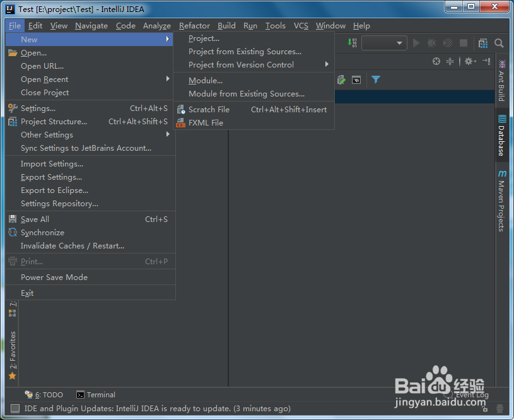Open Project Structure from main toolbar icon
This screenshot has width=514, height=420.
[482, 43]
